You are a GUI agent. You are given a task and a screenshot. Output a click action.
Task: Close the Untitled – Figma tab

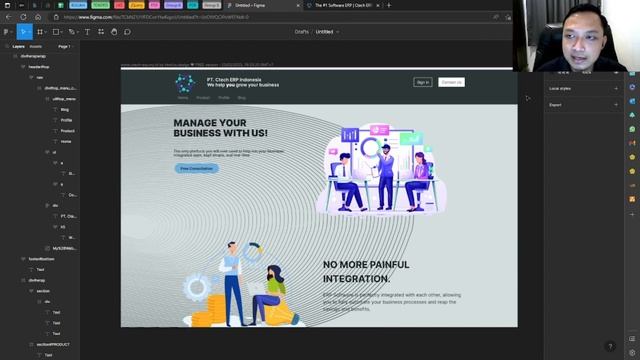click(298, 5)
